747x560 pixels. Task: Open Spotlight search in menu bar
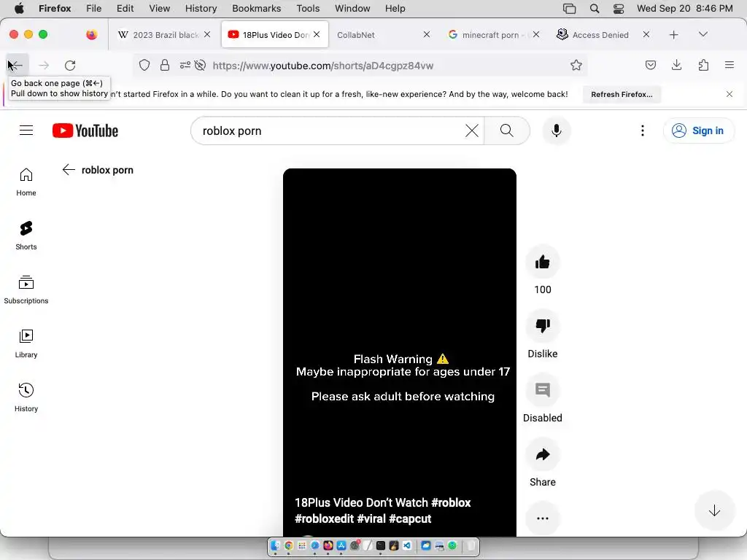(x=594, y=8)
